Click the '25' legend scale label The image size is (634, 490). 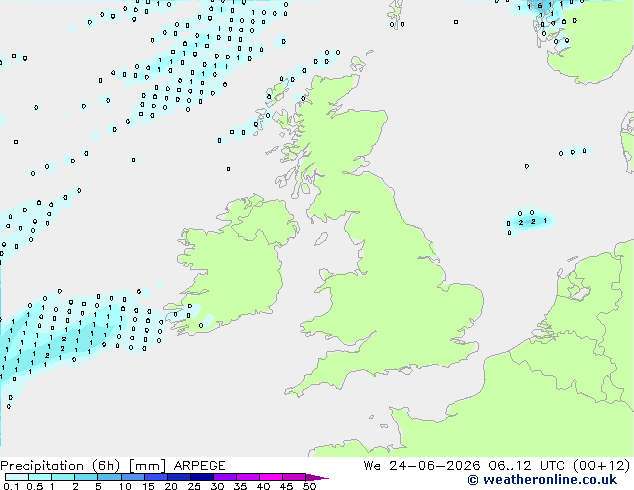pyautogui.click(x=194, y=486)
